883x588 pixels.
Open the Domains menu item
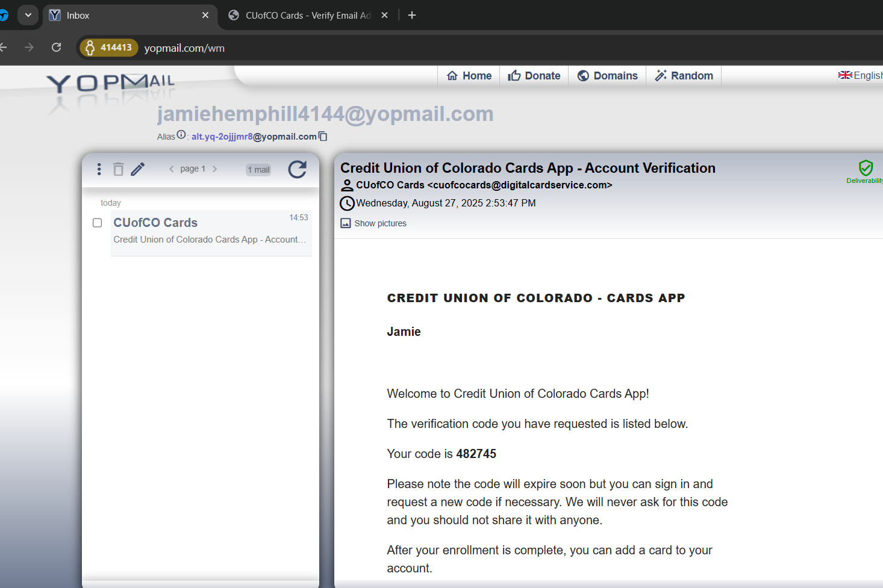point(607,76)
